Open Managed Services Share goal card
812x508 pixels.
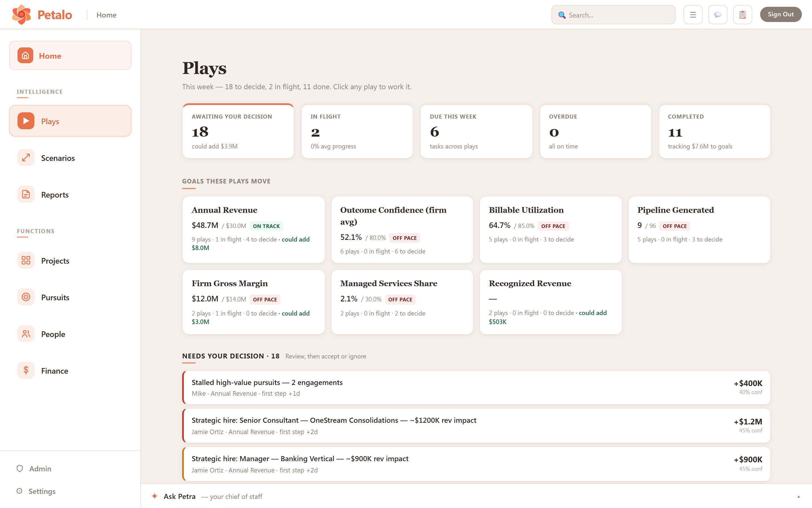coord(402,302)
